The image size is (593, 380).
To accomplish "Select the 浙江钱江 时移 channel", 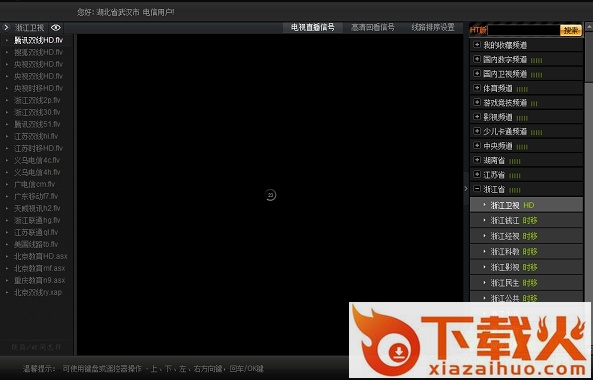I will [x=526, y=221].
